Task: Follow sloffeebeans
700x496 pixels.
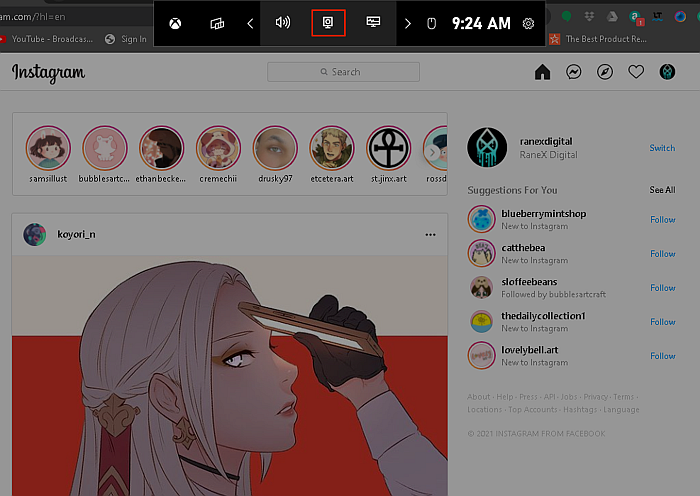Action: pyautogui.click(x=662, y=288)
